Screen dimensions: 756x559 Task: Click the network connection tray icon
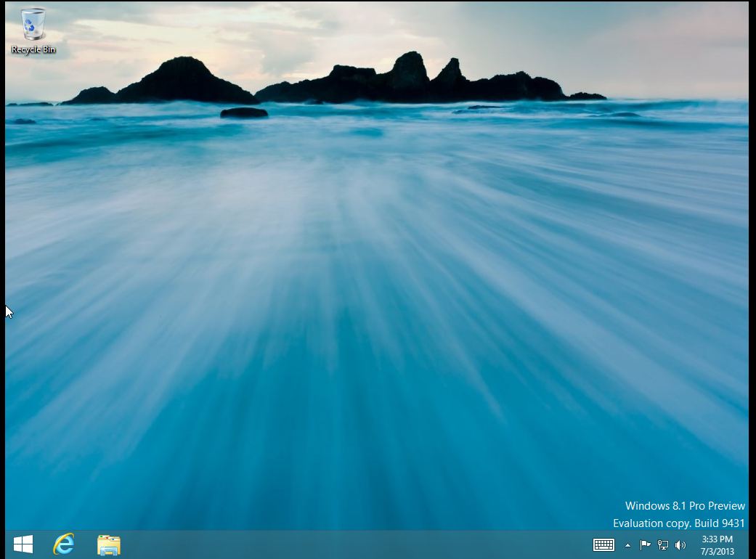[x=663, y=545]
